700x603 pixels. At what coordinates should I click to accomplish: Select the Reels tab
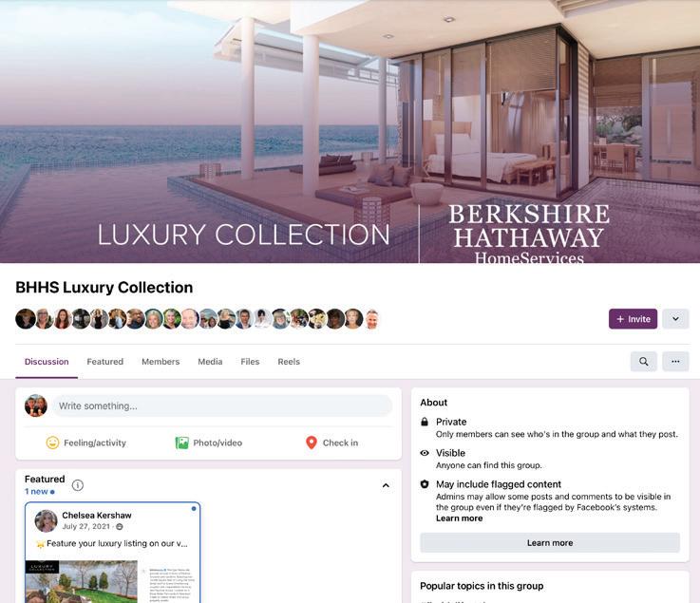(x=289, y=362)
